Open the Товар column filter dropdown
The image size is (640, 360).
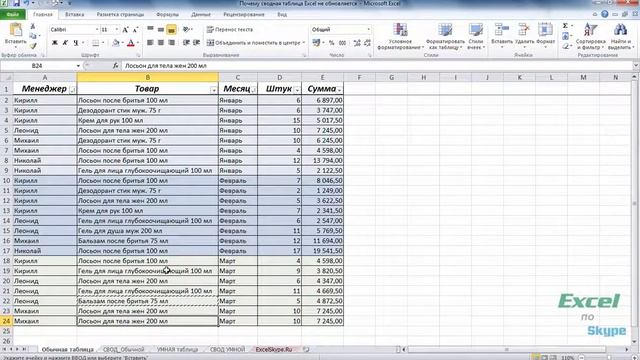pyautogui.click(x=214, y=90)
